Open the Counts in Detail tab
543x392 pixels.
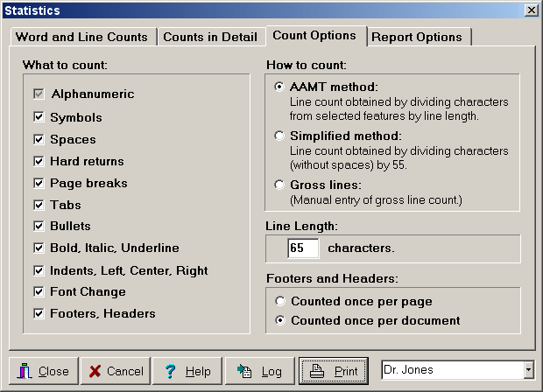(x=210, y=37)
